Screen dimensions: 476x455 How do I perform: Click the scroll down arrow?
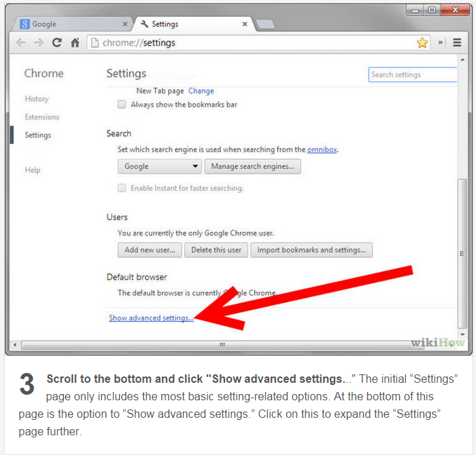463,334
